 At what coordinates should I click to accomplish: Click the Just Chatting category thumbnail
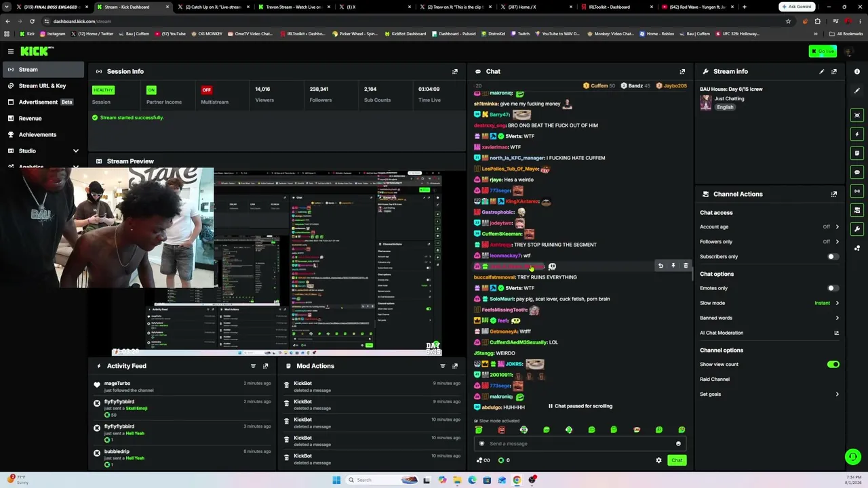click(706, 102)
